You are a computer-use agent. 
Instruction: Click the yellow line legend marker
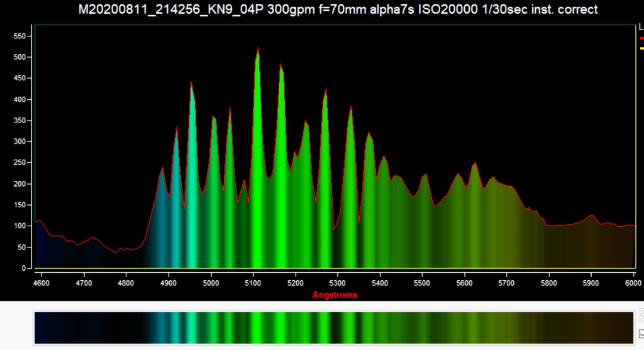click(x=641, y=48)
